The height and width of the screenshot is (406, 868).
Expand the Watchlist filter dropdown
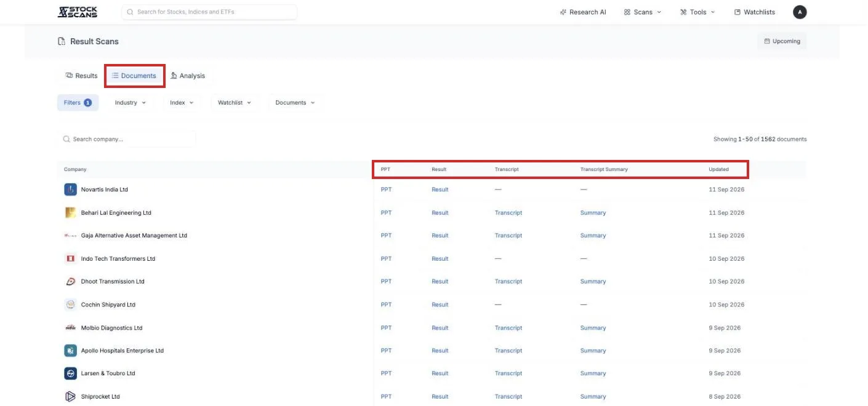pyautogui.click(x=235, y=103)
